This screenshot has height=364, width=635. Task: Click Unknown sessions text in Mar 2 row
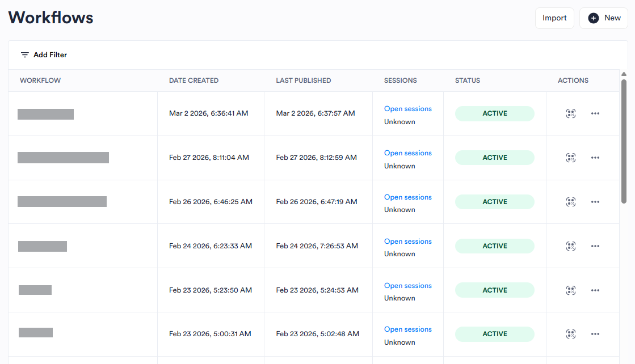click(x=399, y=122)
